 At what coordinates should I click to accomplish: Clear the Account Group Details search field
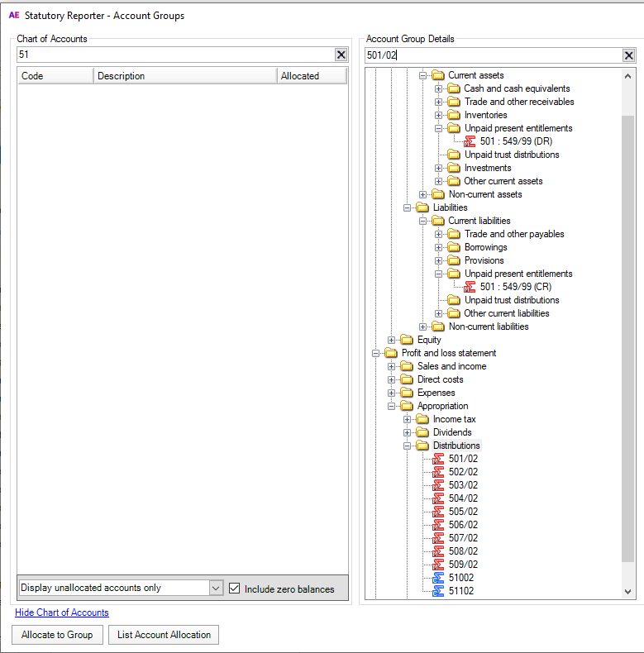pos(628,55)
